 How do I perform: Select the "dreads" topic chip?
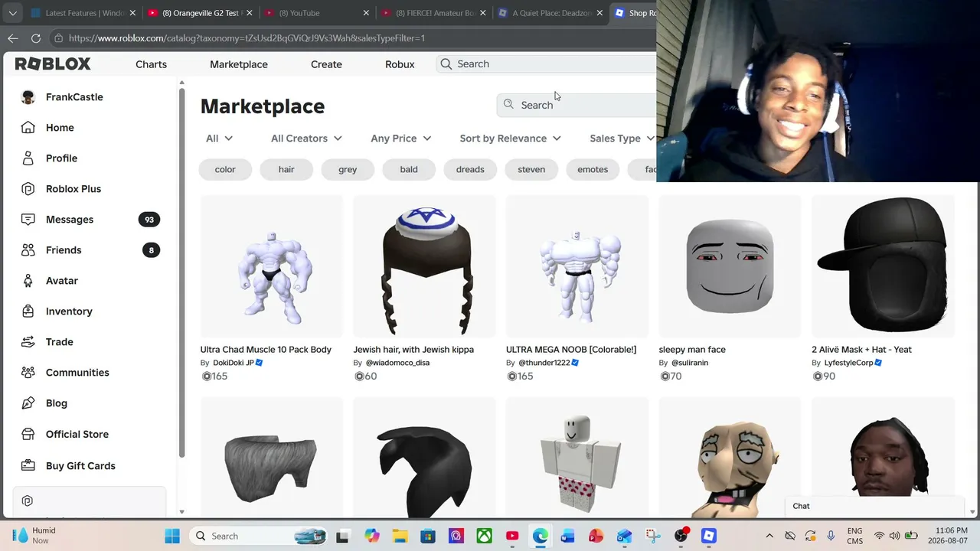click(x=470, y=169)
